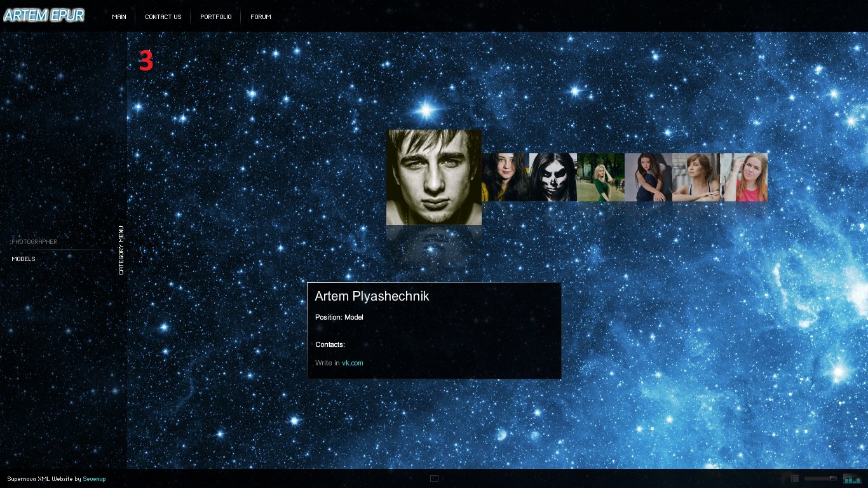The image size is (868, 488).
Task: Select the black-and-white male portrait thumbnail
Action: pyautogui.click(x=434, y=177)
